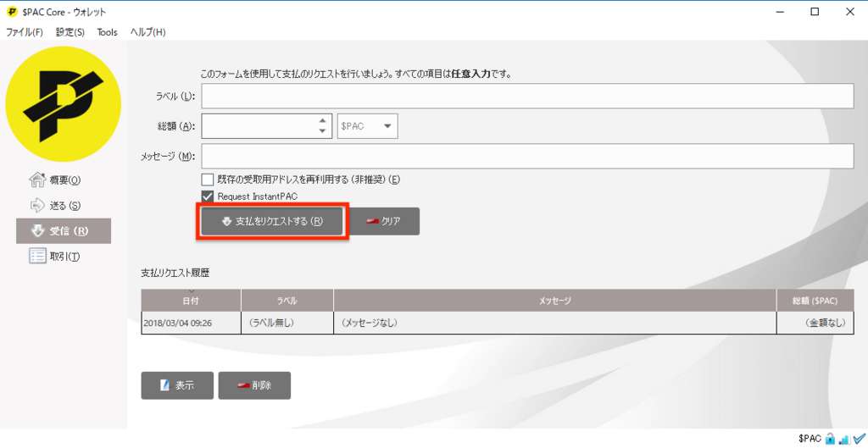The height and width of the screenshot is (448, 868).
Task: Go to the 送る (Send) page
Action: tap(55, 206)
